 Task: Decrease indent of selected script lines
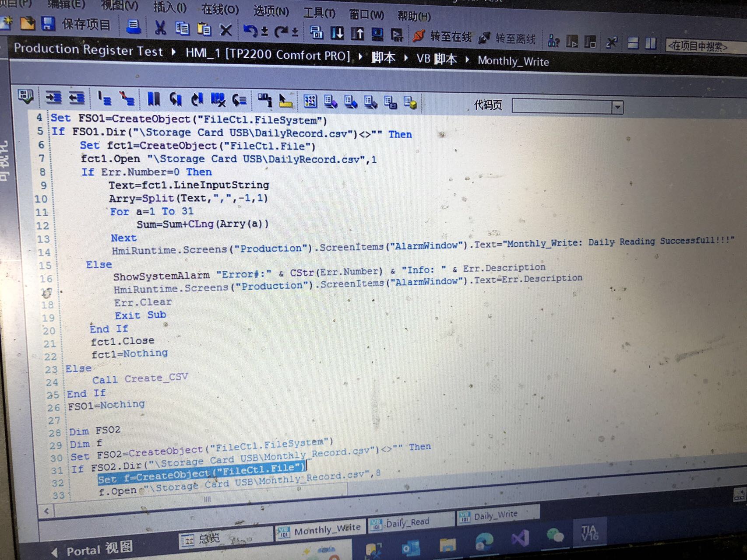[76, 98]
